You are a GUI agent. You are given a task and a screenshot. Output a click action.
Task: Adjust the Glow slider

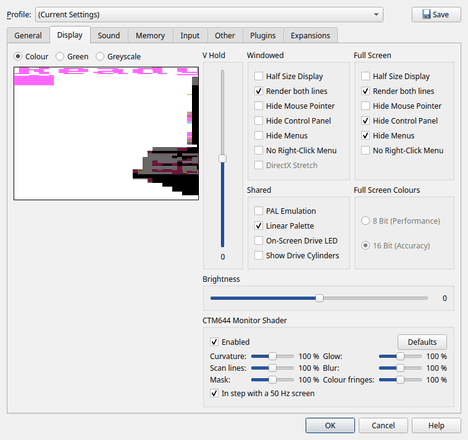point(400,356)
